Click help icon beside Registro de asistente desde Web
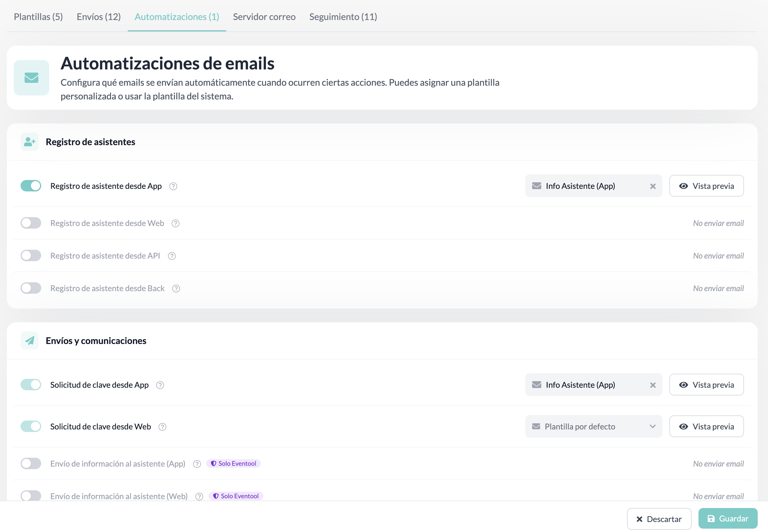 click(175, 224)
